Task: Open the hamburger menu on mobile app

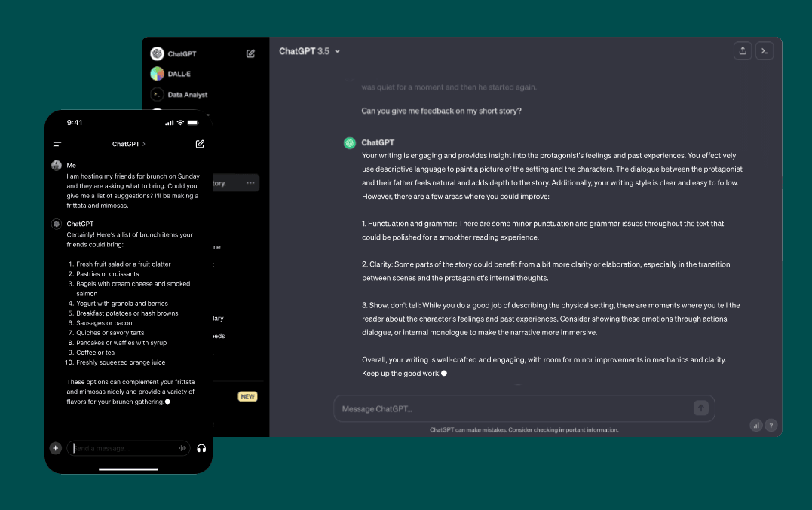Action: pos(57,144)
